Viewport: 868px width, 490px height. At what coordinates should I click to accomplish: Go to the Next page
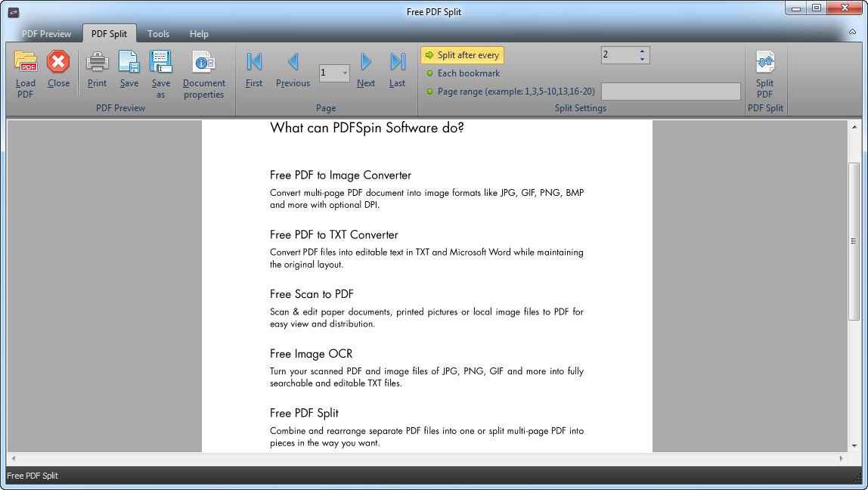point(366,62)
